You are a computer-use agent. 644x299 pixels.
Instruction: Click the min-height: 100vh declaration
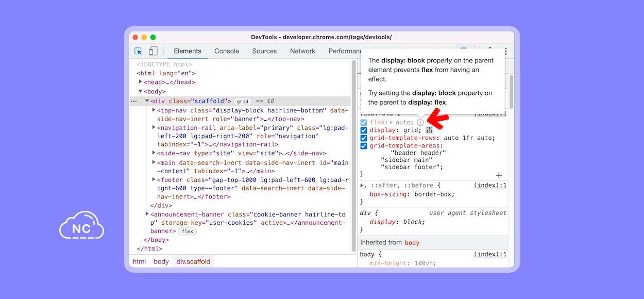click(402, 263)
